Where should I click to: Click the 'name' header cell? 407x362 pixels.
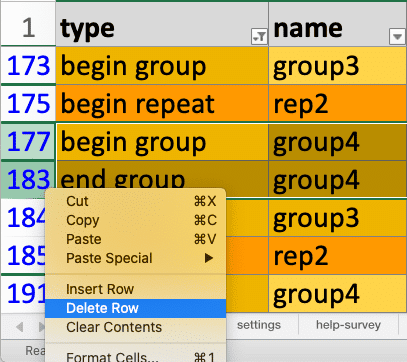338,25
